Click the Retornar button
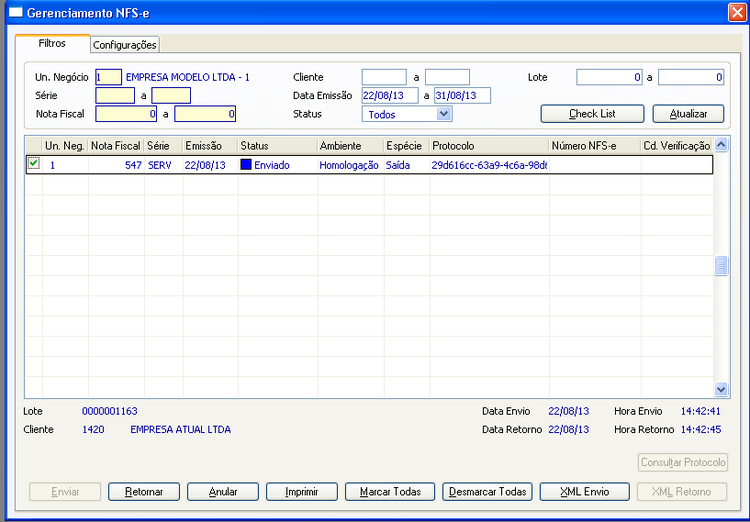This screenshot has width=750, height=522. [144, 491]
